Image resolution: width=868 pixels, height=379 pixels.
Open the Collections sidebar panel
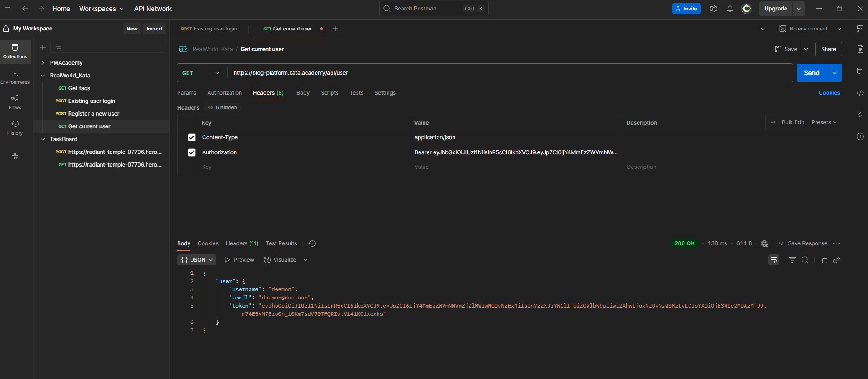click(x=15, y=51)
